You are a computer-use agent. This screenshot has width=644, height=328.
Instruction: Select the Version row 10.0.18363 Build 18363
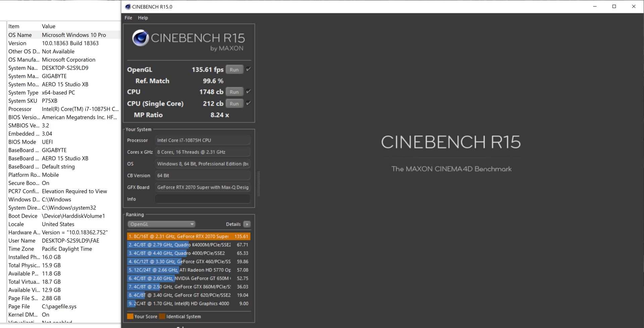pyautogui.click(x=64, y=43)
